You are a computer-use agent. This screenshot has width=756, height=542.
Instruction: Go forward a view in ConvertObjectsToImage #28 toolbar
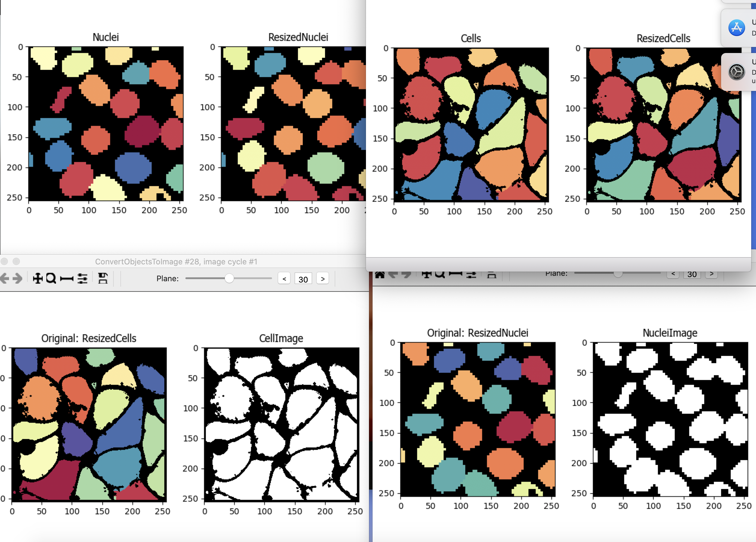click(x=17, y=278)
